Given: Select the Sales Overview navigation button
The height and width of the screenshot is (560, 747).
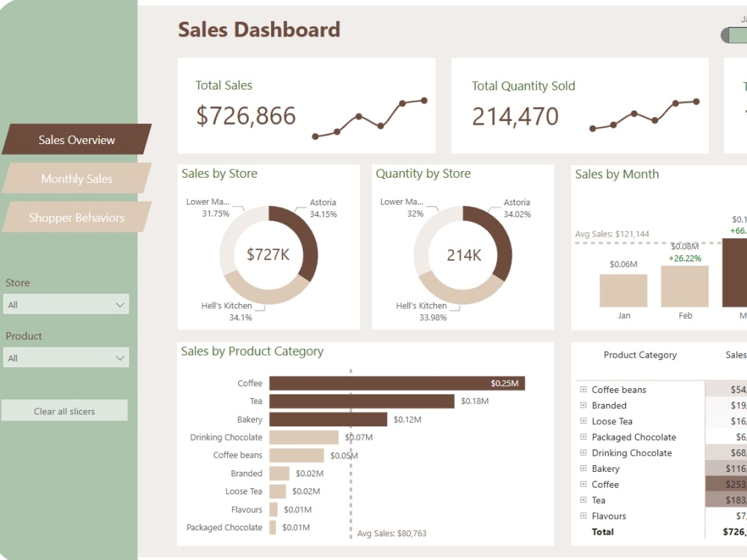Looking at the screenshot, I should [x=77, y=140].
